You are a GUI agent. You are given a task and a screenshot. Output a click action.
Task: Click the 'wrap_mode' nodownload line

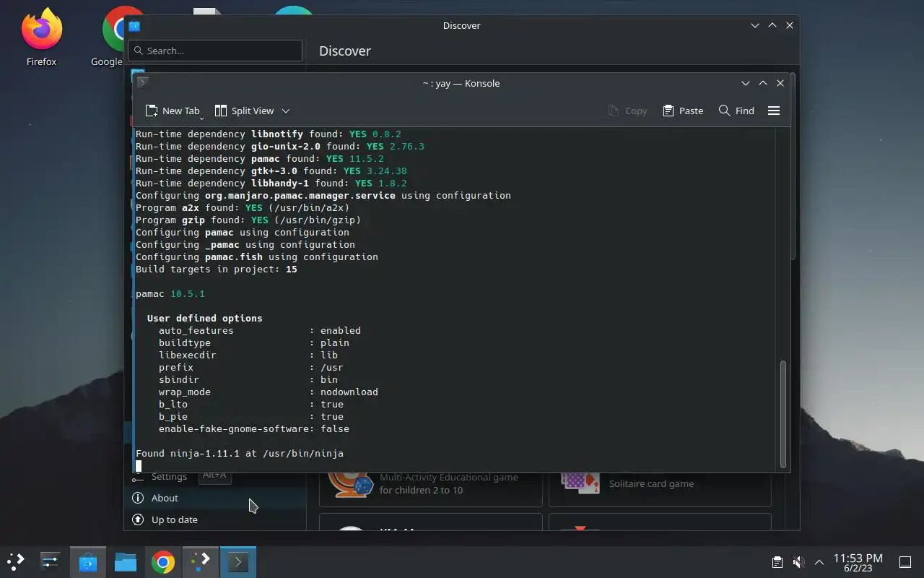pos(269,392)
